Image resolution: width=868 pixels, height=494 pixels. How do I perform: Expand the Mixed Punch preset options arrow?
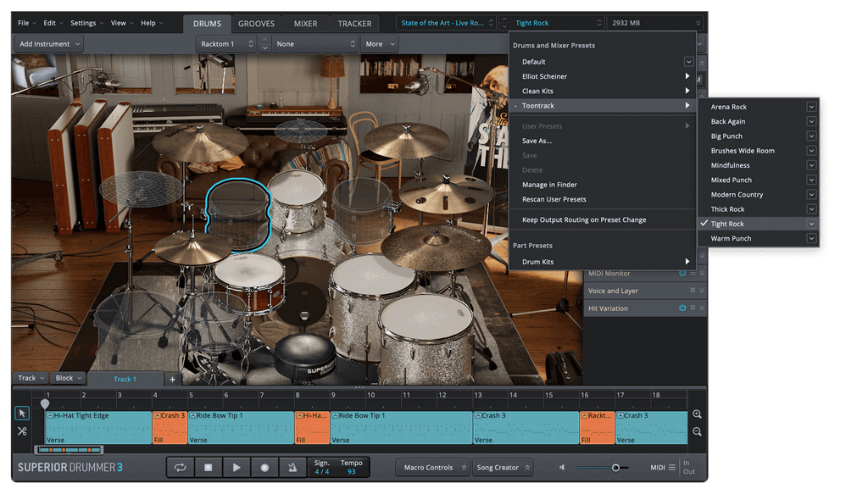click(x=811, y=180)
